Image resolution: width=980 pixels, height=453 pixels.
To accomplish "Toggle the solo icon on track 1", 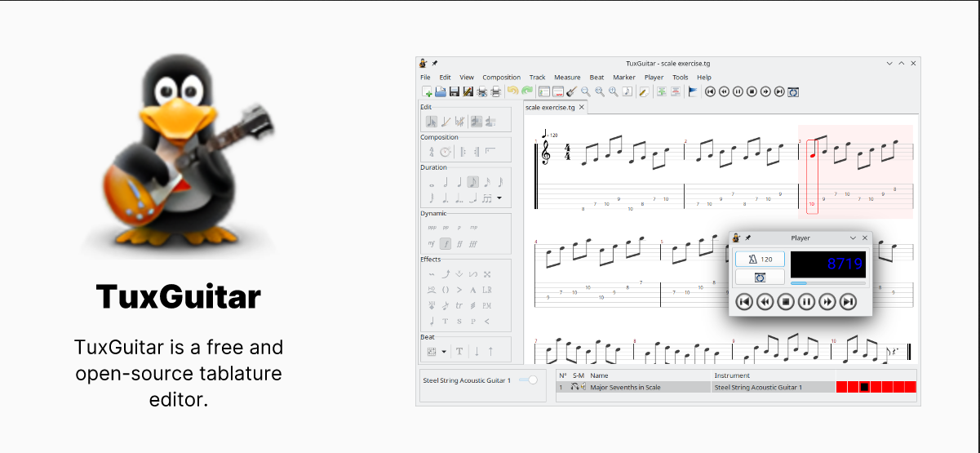I will pos(575,387).
